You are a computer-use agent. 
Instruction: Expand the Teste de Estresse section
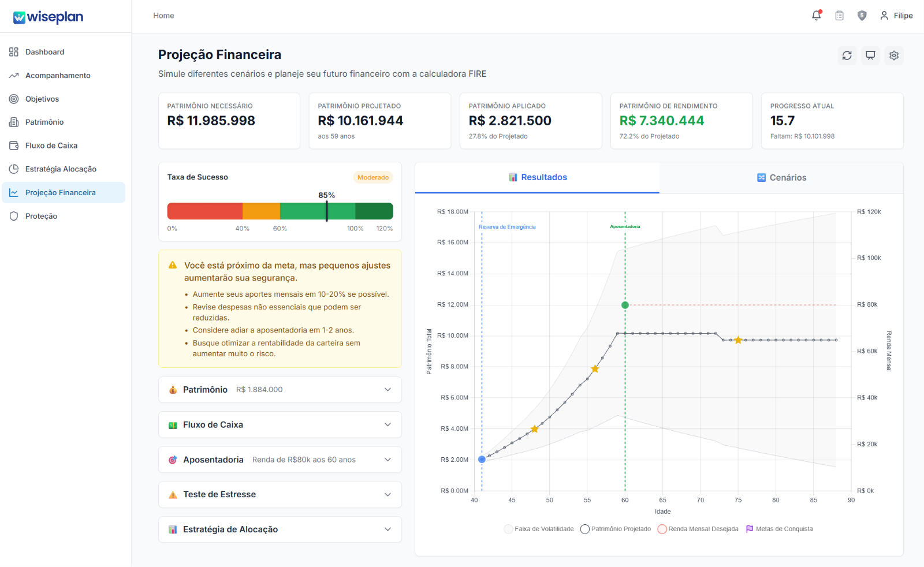click(x=280, y=495)
